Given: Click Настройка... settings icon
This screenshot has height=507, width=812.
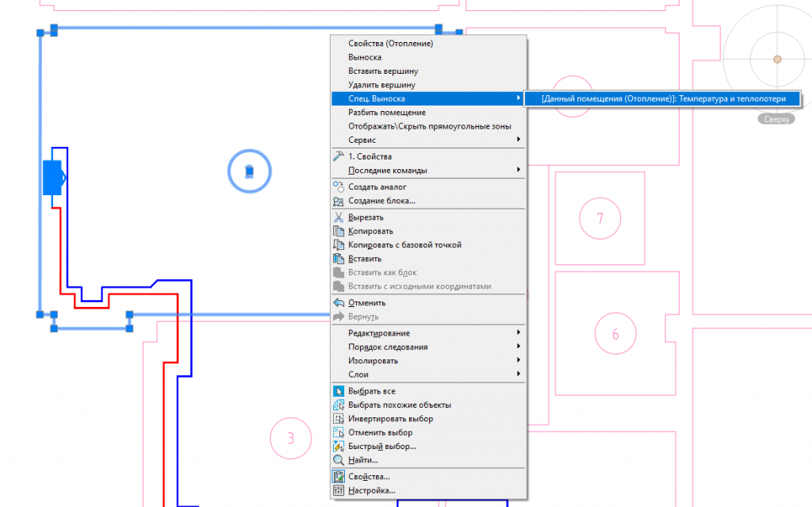Looking at the screenshot, I should coord(338,490).
